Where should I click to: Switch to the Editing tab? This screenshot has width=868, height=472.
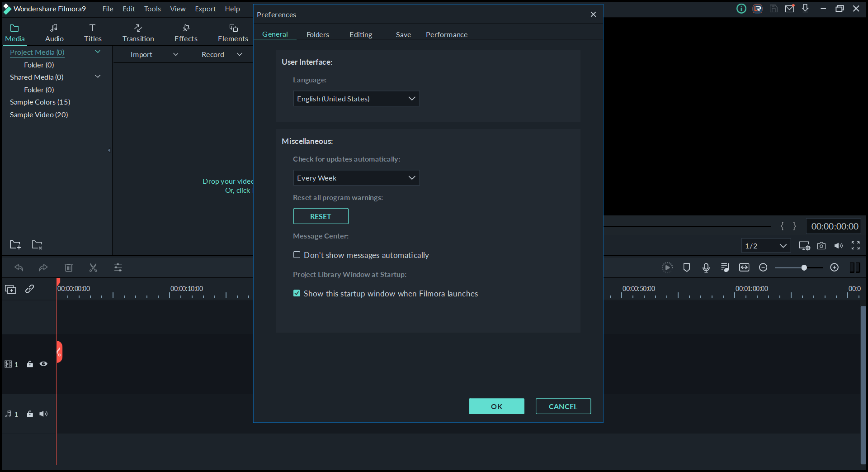tap(361, 34)
